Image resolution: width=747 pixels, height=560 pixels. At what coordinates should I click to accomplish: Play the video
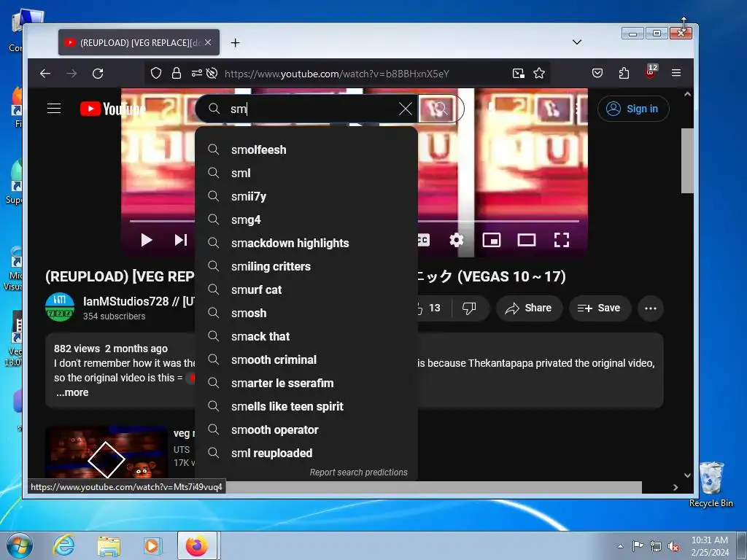tap(147, 240)
